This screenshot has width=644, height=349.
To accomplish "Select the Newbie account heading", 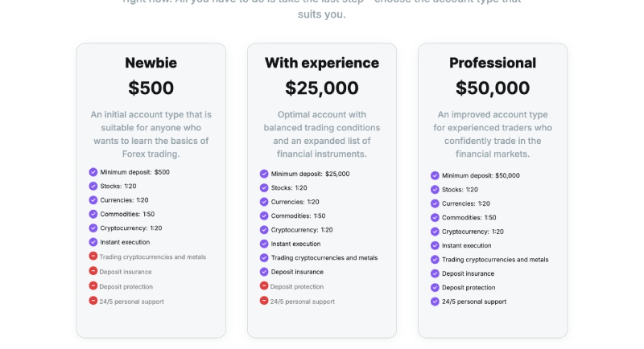I will pyautogui.click(x=151, y=63).
